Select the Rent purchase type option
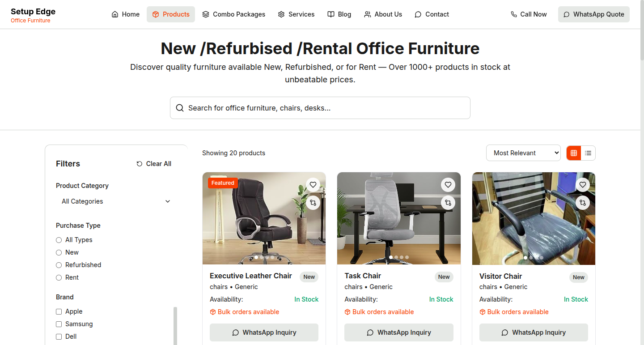This screenshot has height=345, width=644. pyautogui.click(x=59, y=277)
